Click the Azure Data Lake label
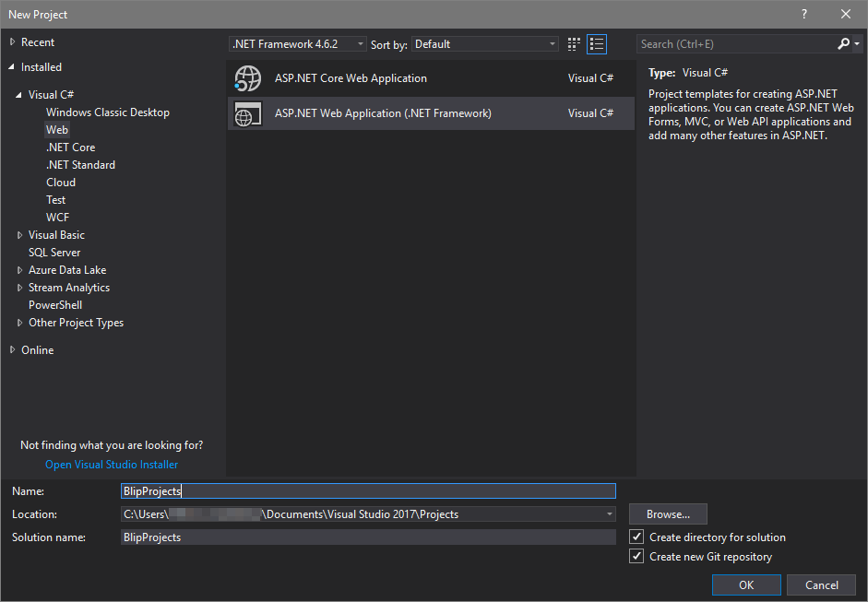Image resolution: width=868 pixels, height=602 pixels. click(67, 270)
